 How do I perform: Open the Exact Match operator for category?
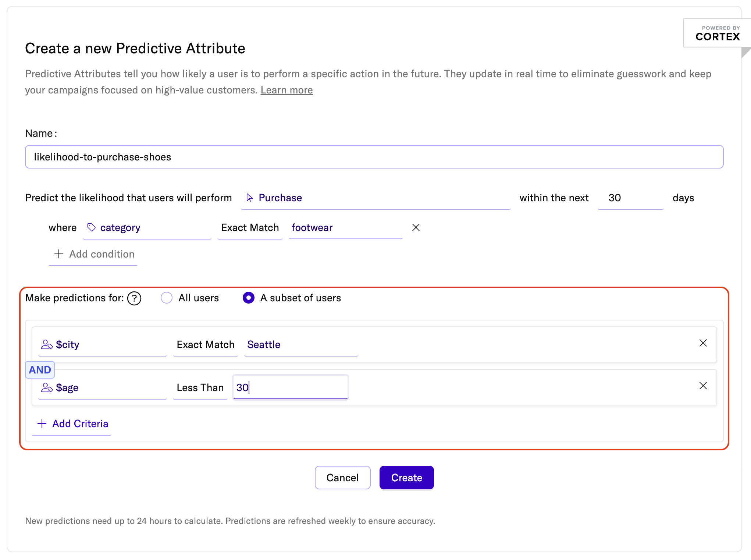pyautogui.click(x=250, y=228)
